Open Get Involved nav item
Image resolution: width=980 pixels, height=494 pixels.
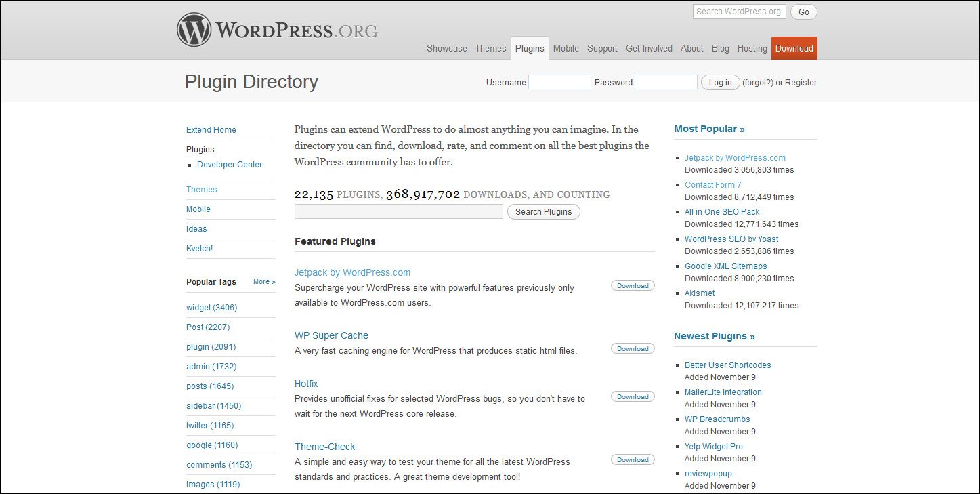[x=649, y=48]
